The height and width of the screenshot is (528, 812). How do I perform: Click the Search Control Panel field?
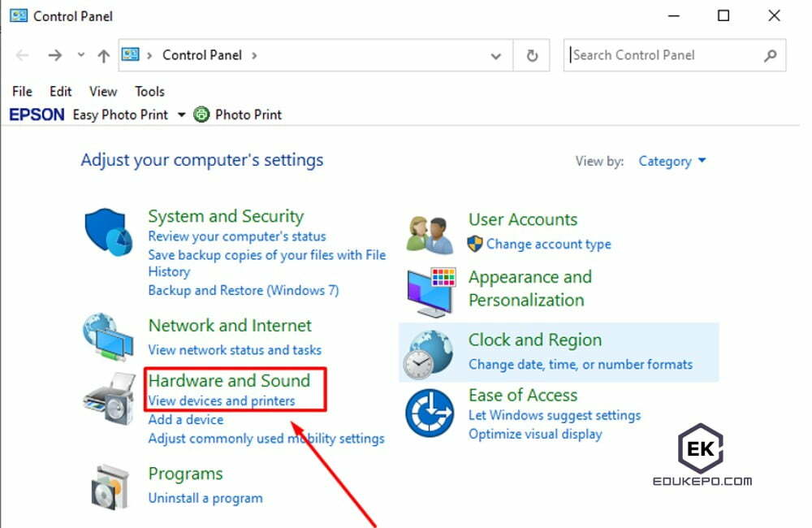(x=664, y=55)
